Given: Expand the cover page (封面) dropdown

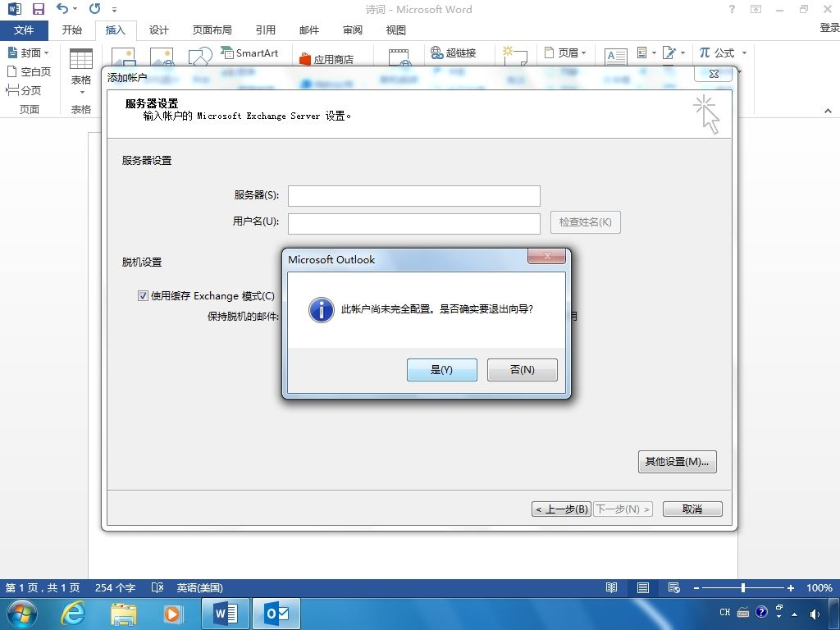Looking at the screenshot, I should click(x=46, y=52).
